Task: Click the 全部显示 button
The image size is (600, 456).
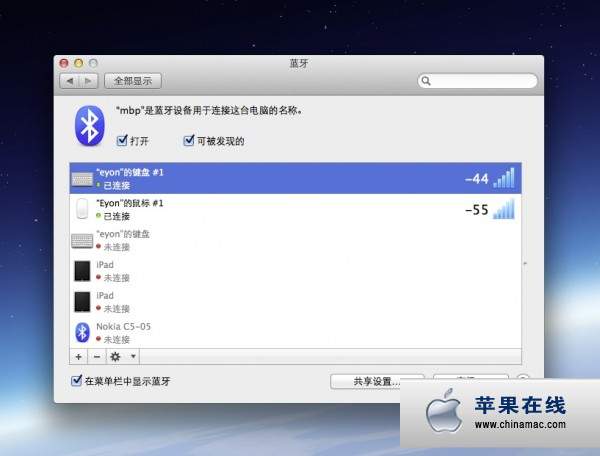Action: tap(133, 81)
